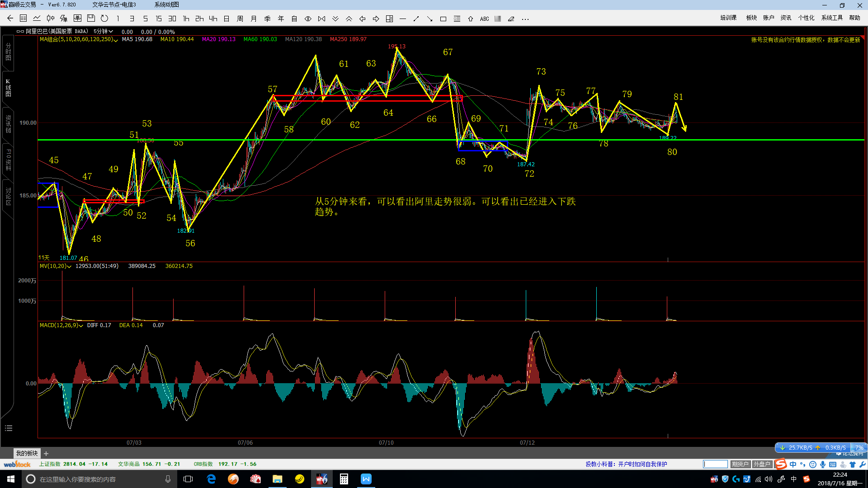Image resolution: width=868 pixels, height=488 pixels.
Task: Switch to daily (日) period
Action: (x=226, y=19)
